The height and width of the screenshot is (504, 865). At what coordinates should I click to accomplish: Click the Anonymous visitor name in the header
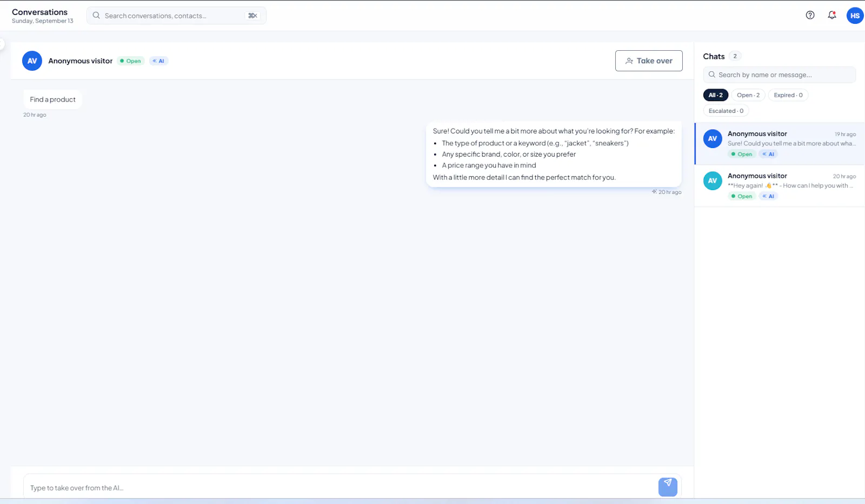[x=81, y=61]
